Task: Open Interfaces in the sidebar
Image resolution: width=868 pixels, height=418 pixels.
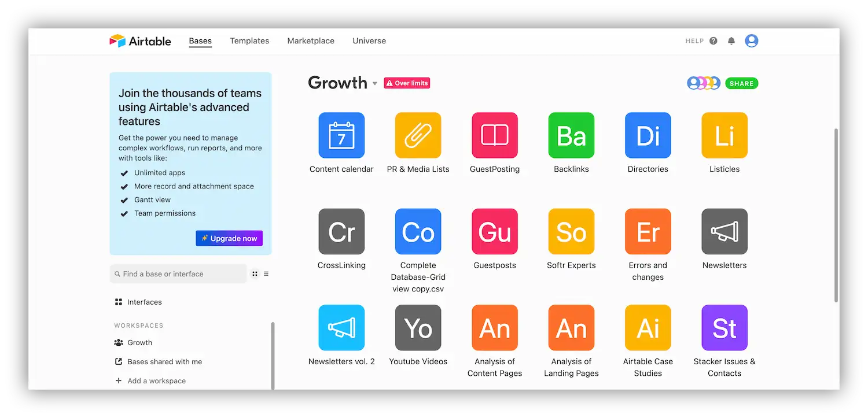Action: pos(138,302)
